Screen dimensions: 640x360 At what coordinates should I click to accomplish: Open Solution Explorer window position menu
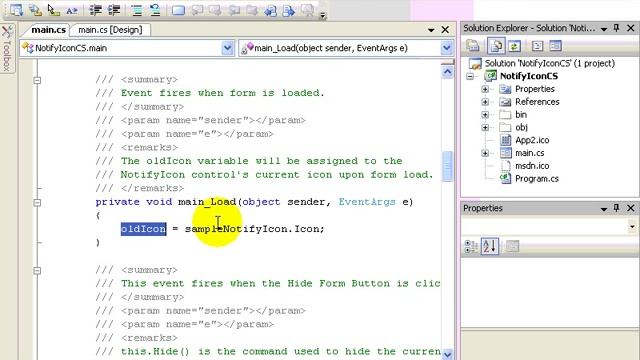point(604,29)
